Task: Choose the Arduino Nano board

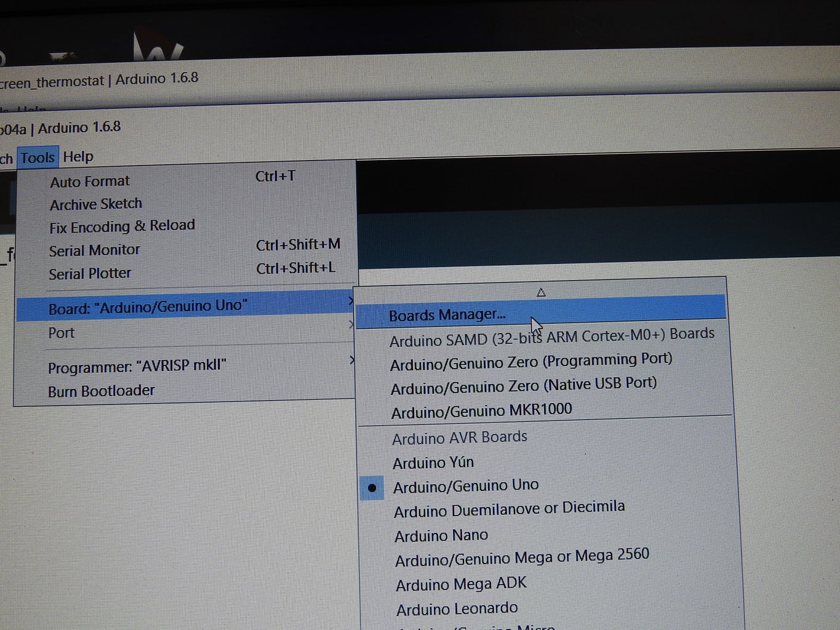Action: (548, 535)
